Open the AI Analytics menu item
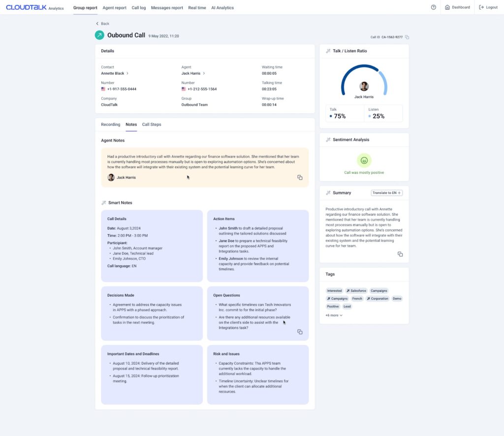The height and width of the screenshot is (436, 504). point(222,8)
